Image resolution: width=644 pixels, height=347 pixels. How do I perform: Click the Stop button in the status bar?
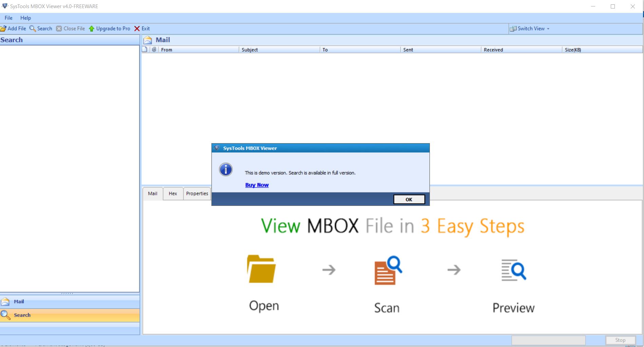click(x=620, y=340)
